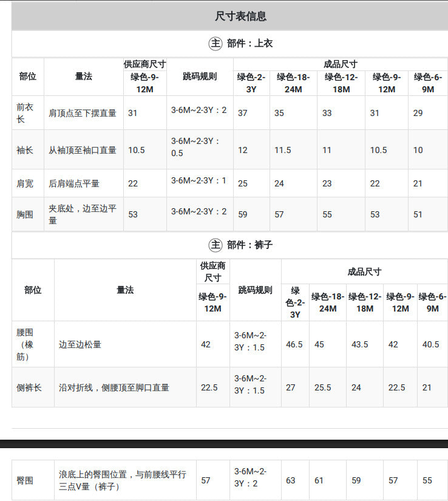The height and width of the screenshot is (501, 448).
Task: Click the 主 icon beside 部件：裤子
Action: click(216, 245)
